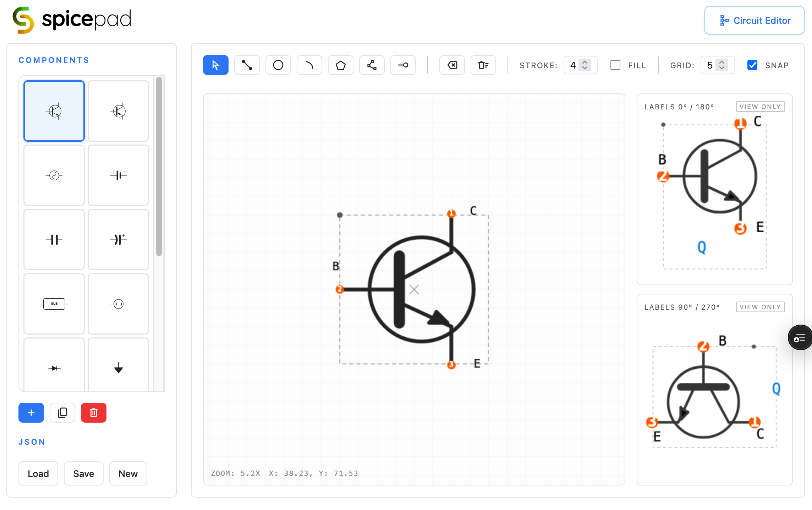This screenshot has width=812, height=510.
Task: Decrease the GRID value with down arrow
Action: [722, 68]
